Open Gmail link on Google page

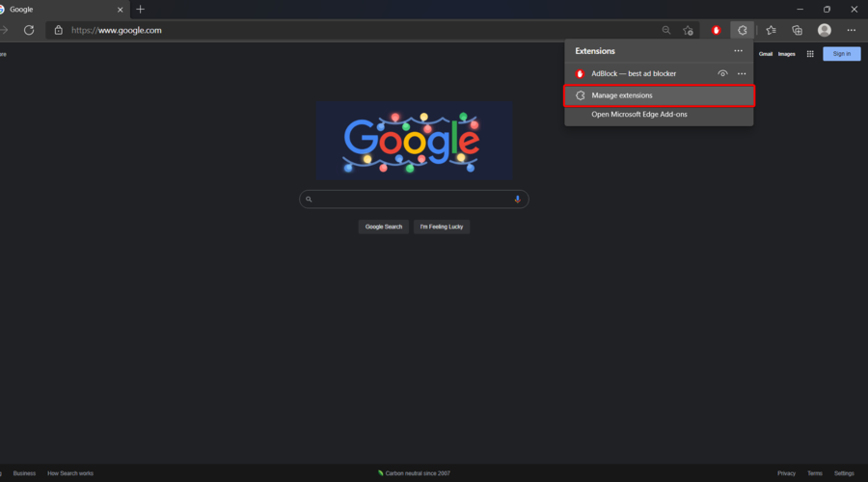pyautogui.click(x=766, y=54)
